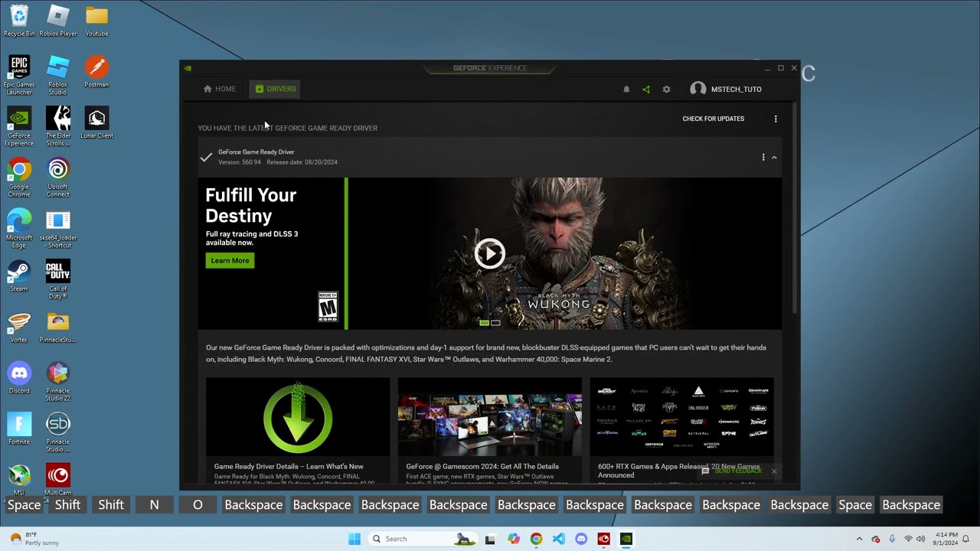This screenshot has height=551, width=980.
Task: Select the PinnacleStu folder desktop icon
Action: [58, 327]
